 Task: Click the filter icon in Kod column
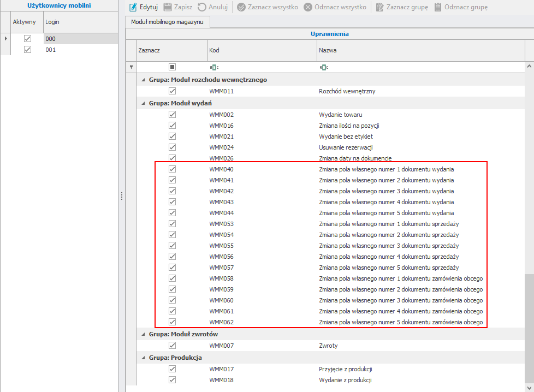[214, 67]
